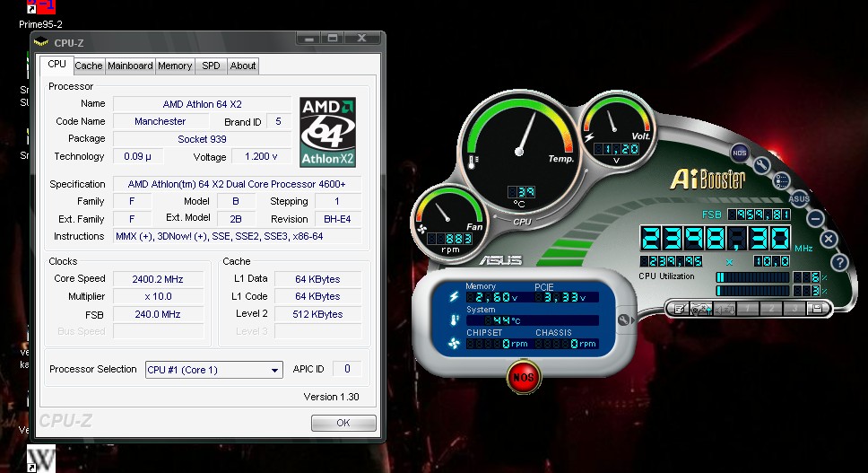The width and height of the screenshot is (868, 473).
Task: Click the Level 2 cache value 512 KBytes
Action: [317, 314]
